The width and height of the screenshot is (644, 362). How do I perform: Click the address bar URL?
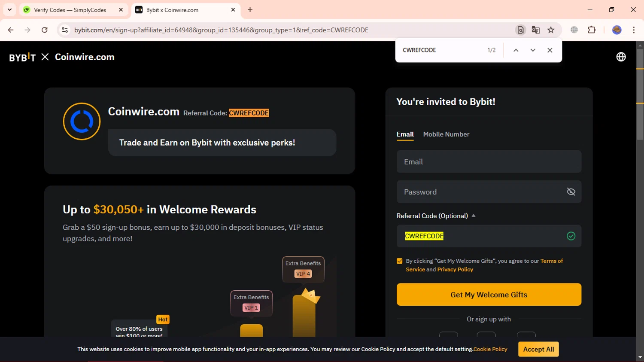[221, 30]
